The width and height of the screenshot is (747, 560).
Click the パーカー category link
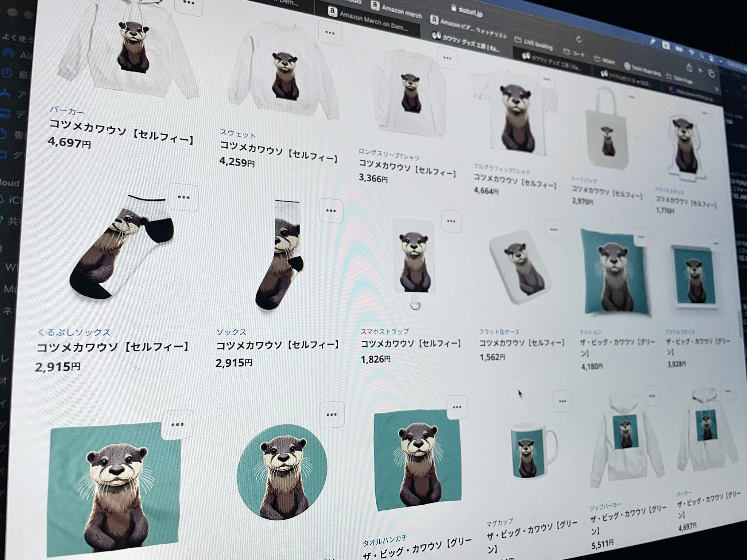pyautogui.click(x=67, y=110)
